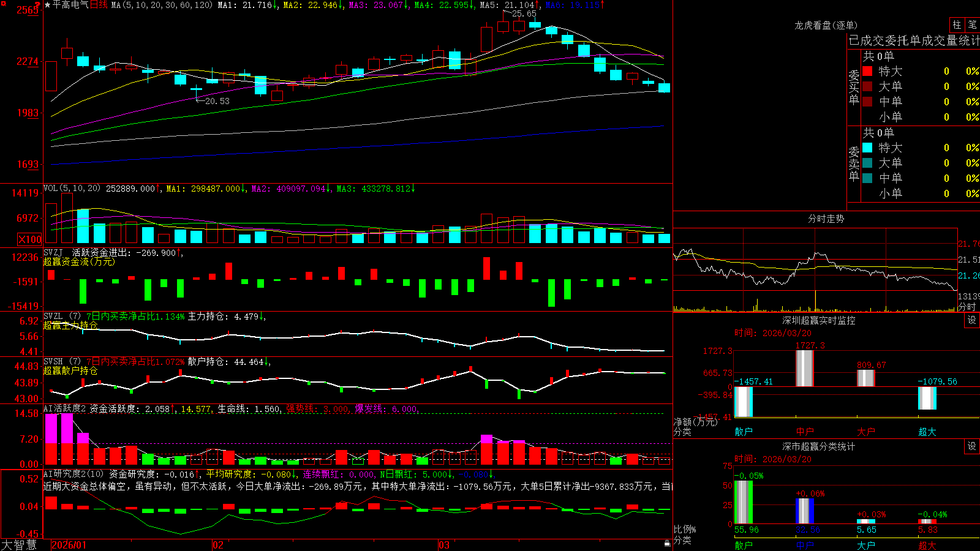Click the 超赢资金流(万元) label
Screen dimensions: 980x551
79,261
